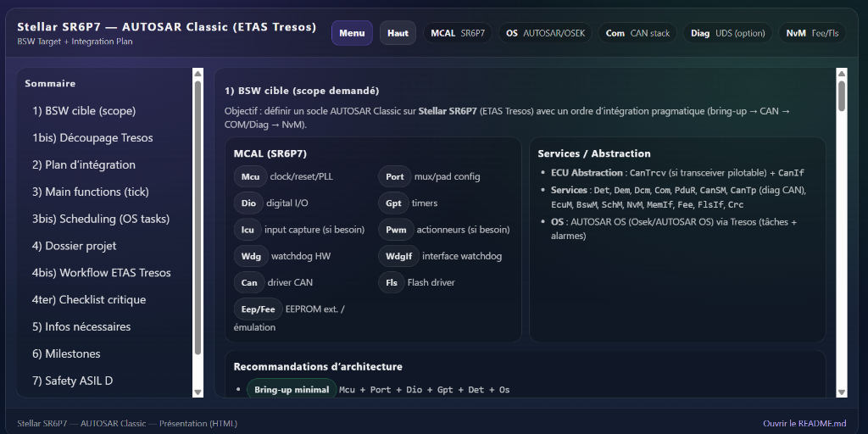
Task: Click the Wdg module chip
Action: [251, 256]
